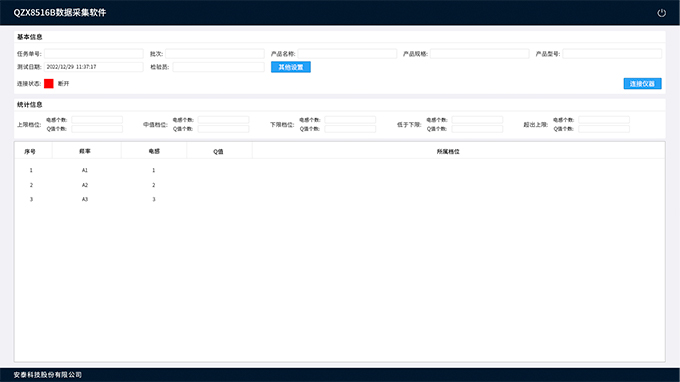Click the 上限档位 Q值个数 field
The image size is (680, 382).
point(97,129)
